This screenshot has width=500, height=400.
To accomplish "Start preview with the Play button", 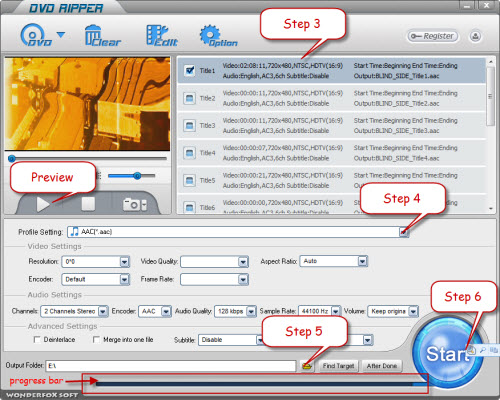I will (x=43, y=204).
